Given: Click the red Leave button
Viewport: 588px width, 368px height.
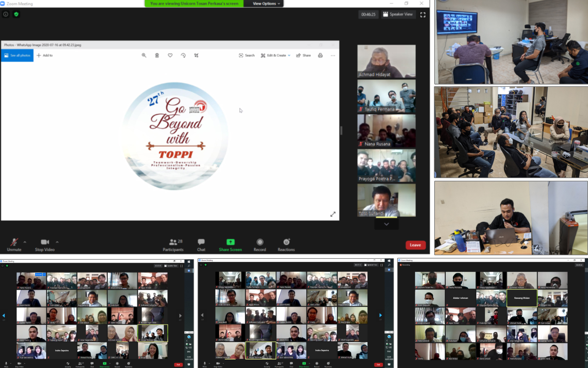Looking at the screenshot, I should coord(415,245).
